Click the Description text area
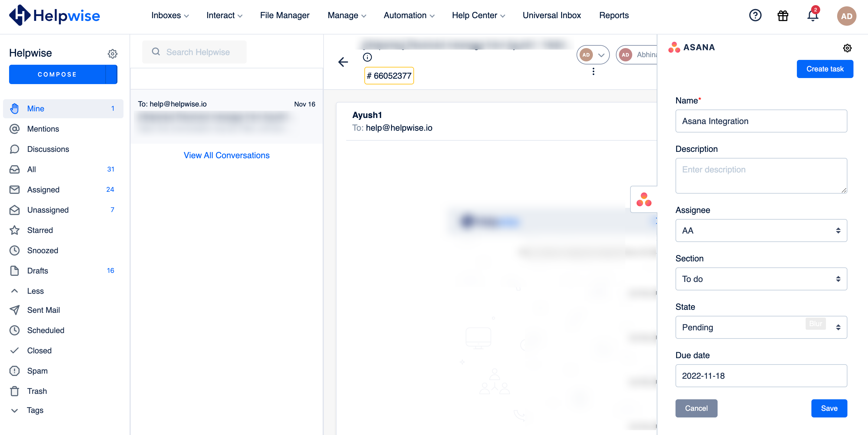Screen dimensions: 868x435 [761, 175]
